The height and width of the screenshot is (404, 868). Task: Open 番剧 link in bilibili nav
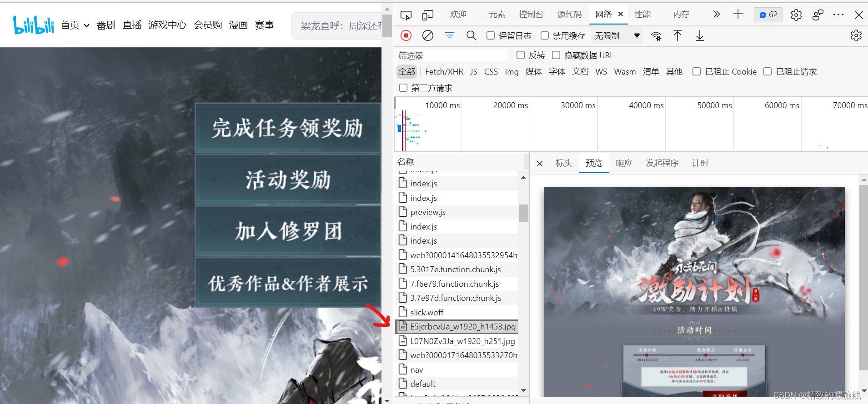coord(106,25)
